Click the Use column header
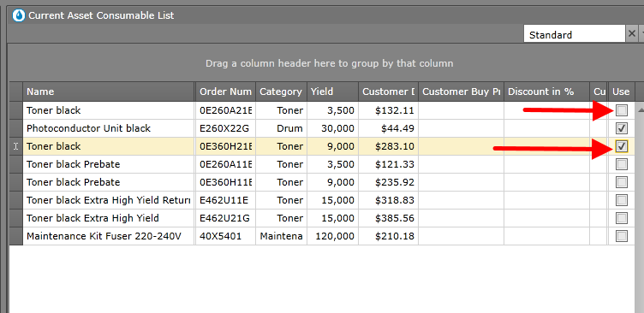The height and width of the screenshot is (313, 644). point(621,92)
